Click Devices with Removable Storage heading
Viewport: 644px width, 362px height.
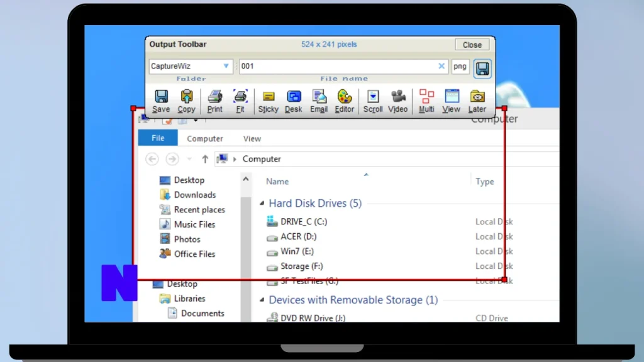click(353, 300)
